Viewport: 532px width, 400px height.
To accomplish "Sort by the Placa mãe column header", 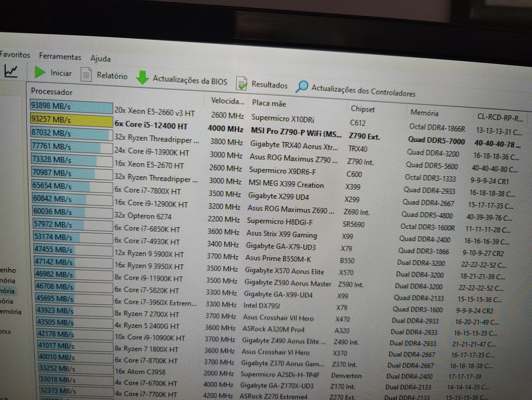I will pos(269,103).
